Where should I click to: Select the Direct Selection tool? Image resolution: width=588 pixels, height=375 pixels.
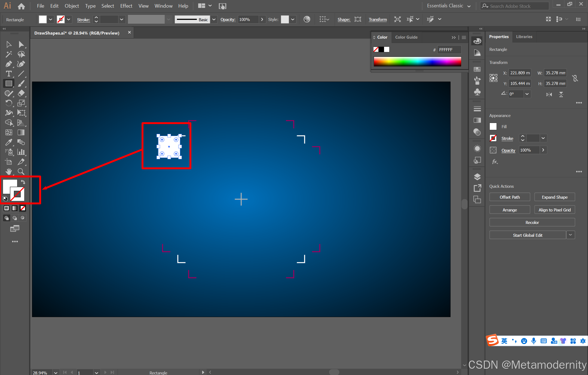tap(21, 44)
